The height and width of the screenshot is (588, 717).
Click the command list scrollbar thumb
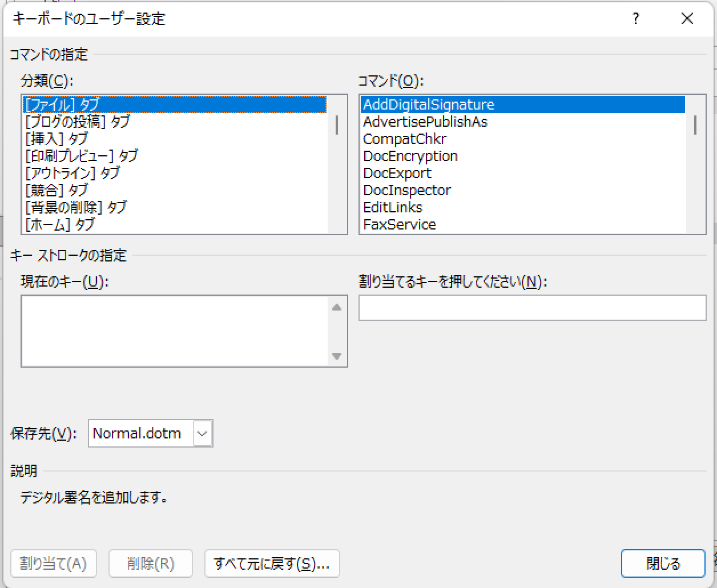(695, 125)
